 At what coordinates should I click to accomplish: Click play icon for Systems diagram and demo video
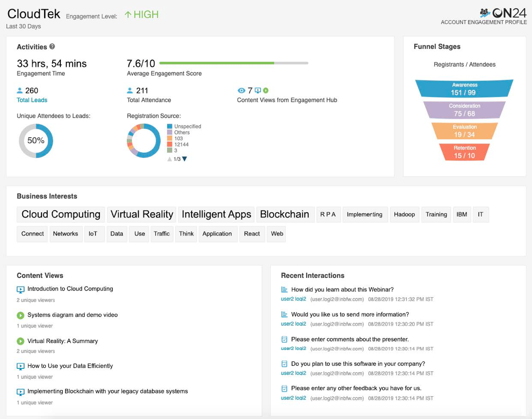click(20, 316)
